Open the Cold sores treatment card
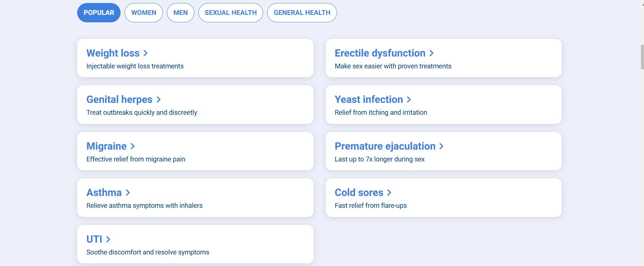The width and height of the screenshot is (644, 266). (x=444, y=198)
